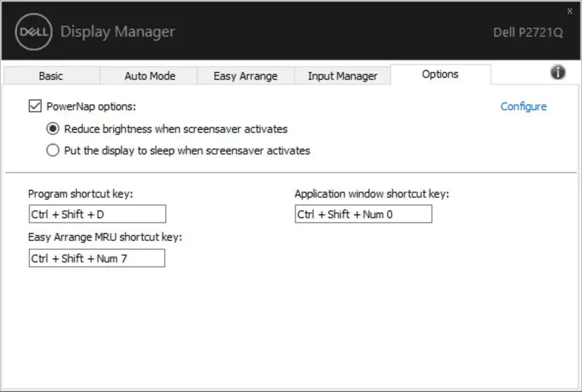Select put the display to sleep option
Screen dimensions: 582x392
(x=53, y=150)
